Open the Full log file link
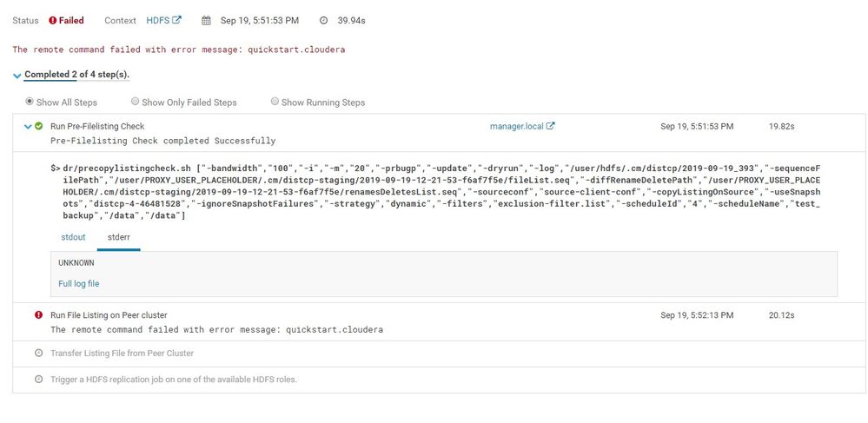This screenshot has width=868, height=423. click(x=78, y=283)
